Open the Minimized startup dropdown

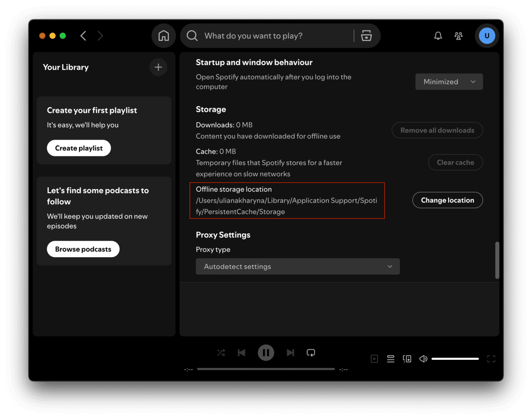point(449,82)
